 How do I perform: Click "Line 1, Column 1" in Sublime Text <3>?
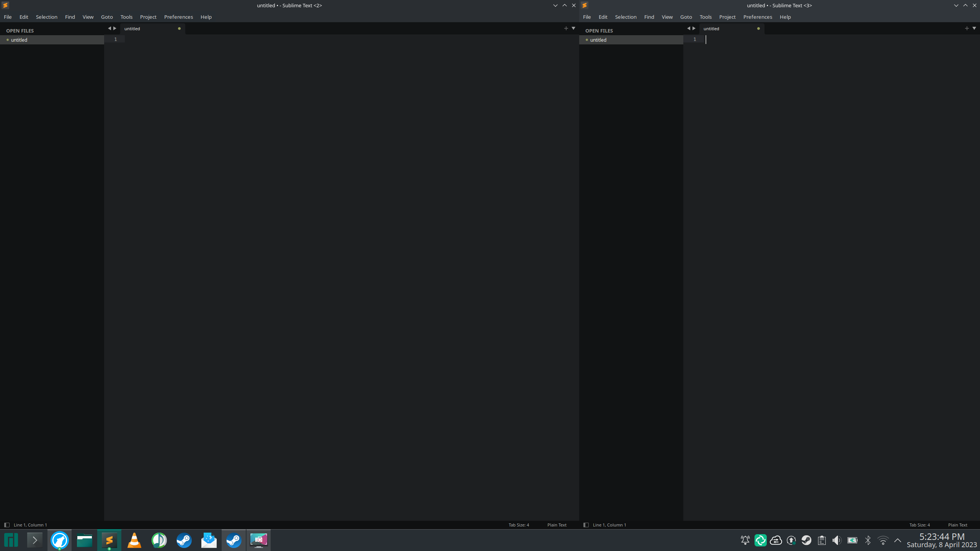(x=609, y=525)
